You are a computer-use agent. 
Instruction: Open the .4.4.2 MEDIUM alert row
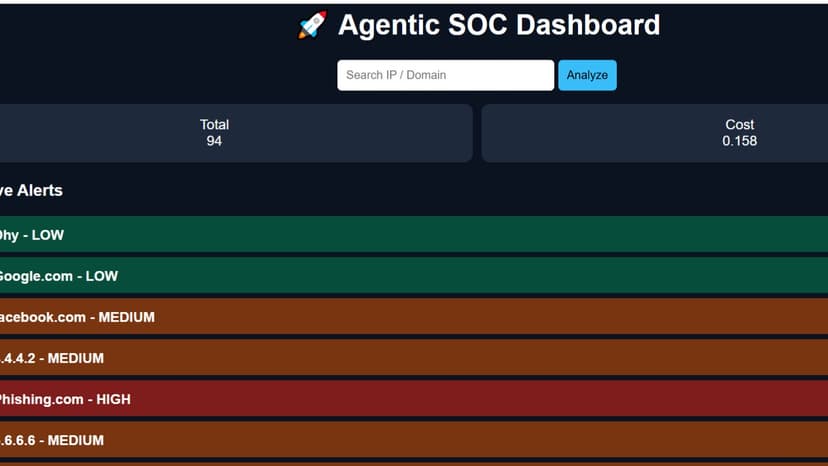coord(414,358)
